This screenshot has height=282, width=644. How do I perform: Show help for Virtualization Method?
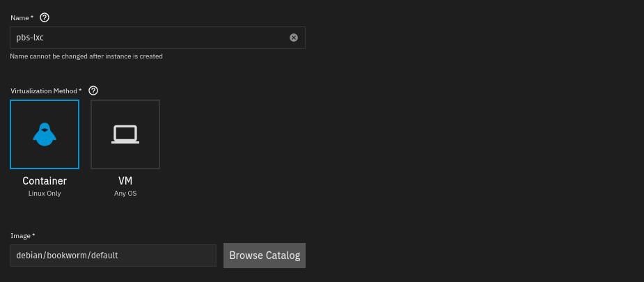[94, 91]
